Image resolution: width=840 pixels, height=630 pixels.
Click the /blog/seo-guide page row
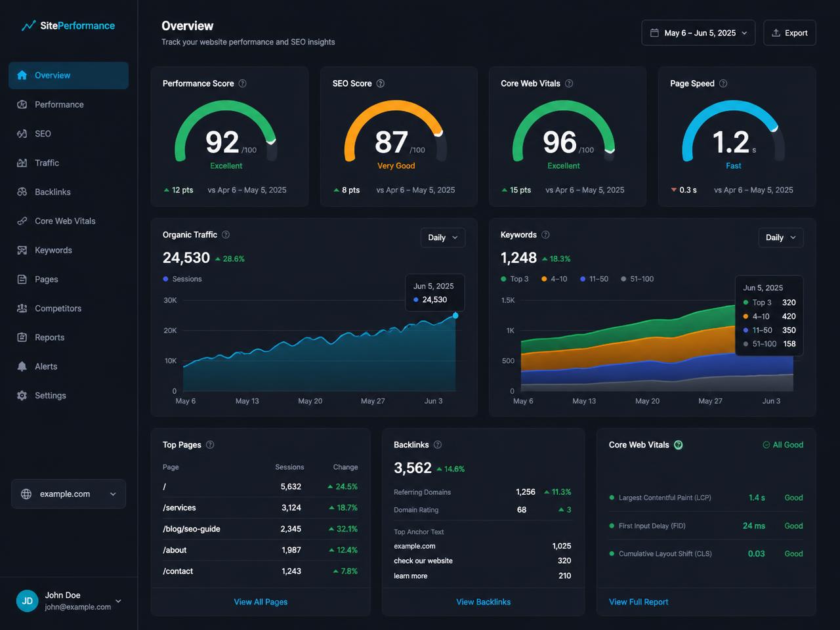point(261,529)
